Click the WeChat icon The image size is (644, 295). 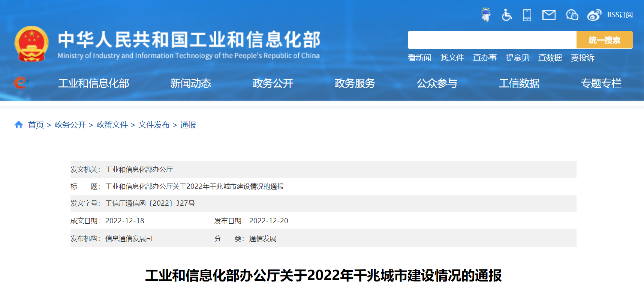[572, 15]
